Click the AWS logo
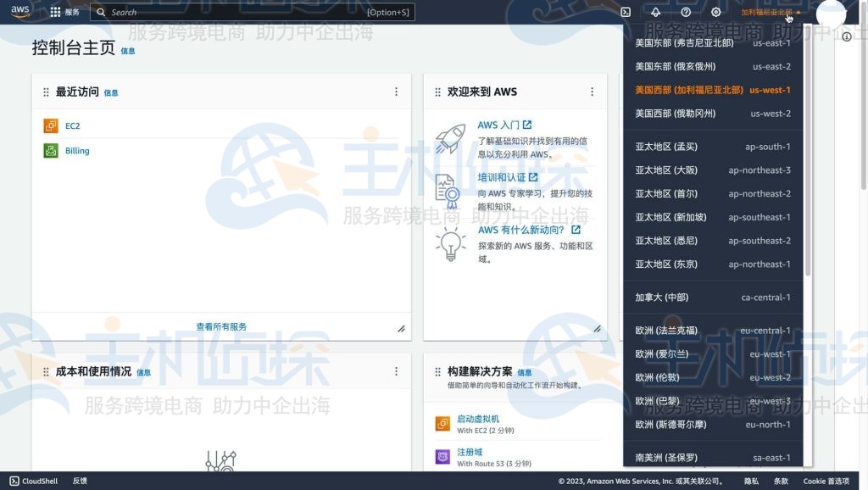Screen dimensions: 868x490 19,12
